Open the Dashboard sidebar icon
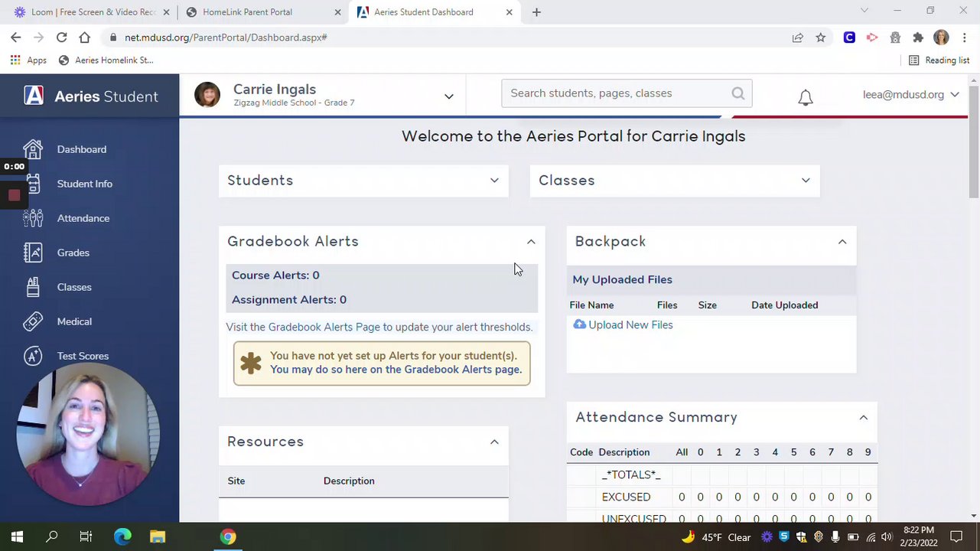 click(x=33, y=149)
